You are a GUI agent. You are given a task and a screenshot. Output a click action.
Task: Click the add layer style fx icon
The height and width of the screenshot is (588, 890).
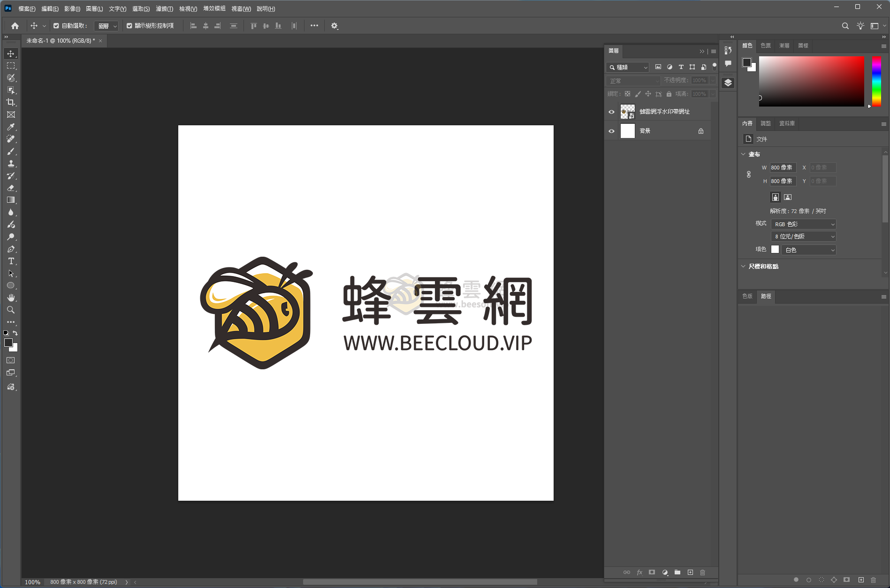point(639,573)
